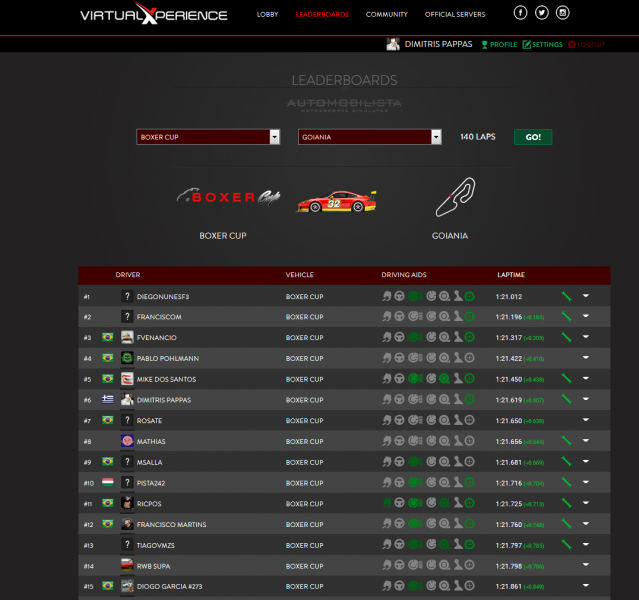639x600 pixels.
Task: Click the setup wrench icon for DIEGONUNESF3
Action: click(x=566, y=296)
